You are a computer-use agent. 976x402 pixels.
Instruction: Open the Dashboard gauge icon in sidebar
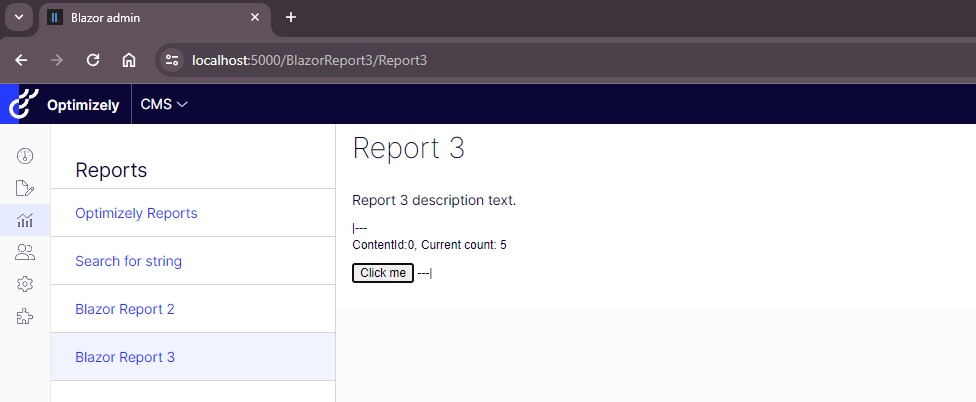[25, 156]
